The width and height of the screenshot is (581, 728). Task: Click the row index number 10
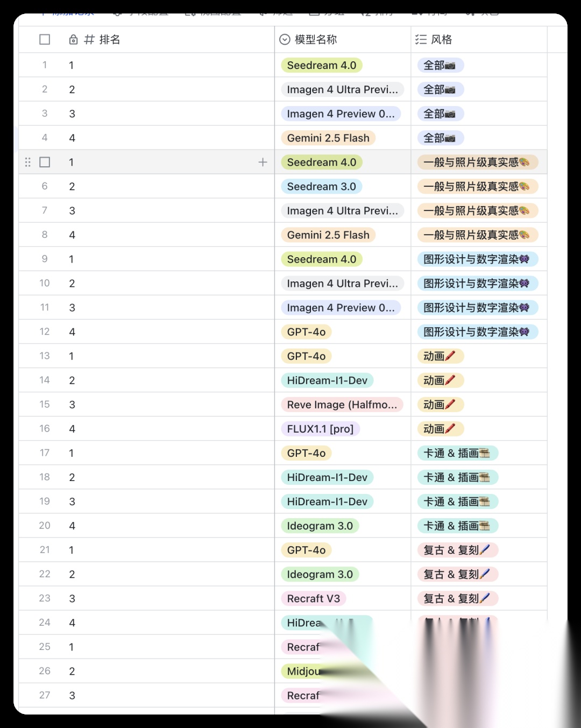point(45,283)
